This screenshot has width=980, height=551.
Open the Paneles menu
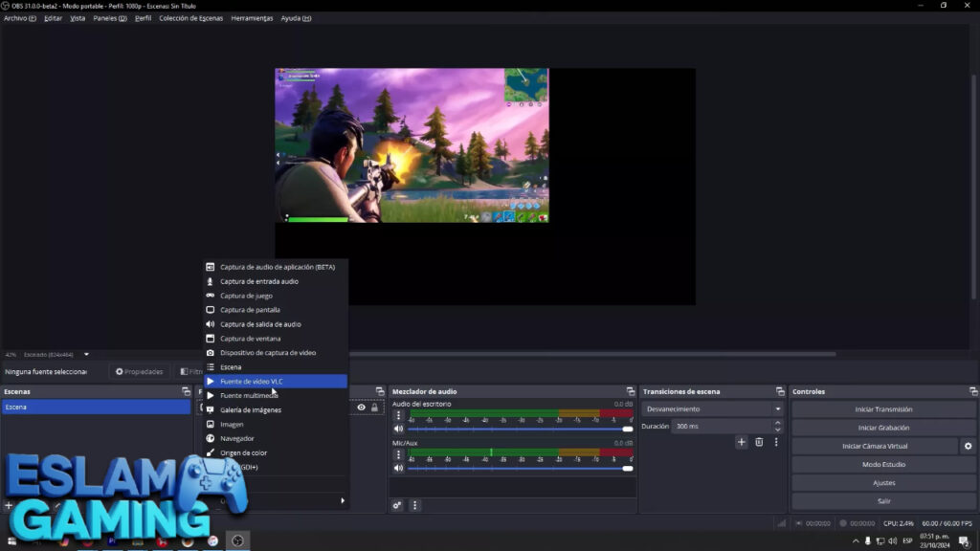(110, 18)
